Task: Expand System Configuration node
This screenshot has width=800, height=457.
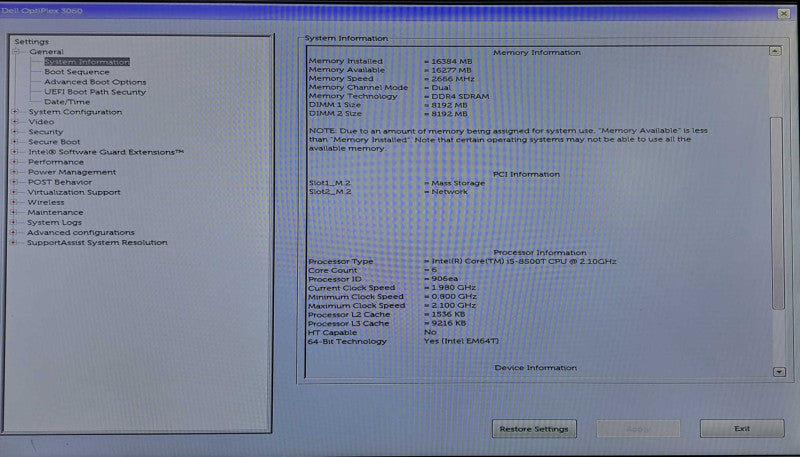Action: pos(15,112)
